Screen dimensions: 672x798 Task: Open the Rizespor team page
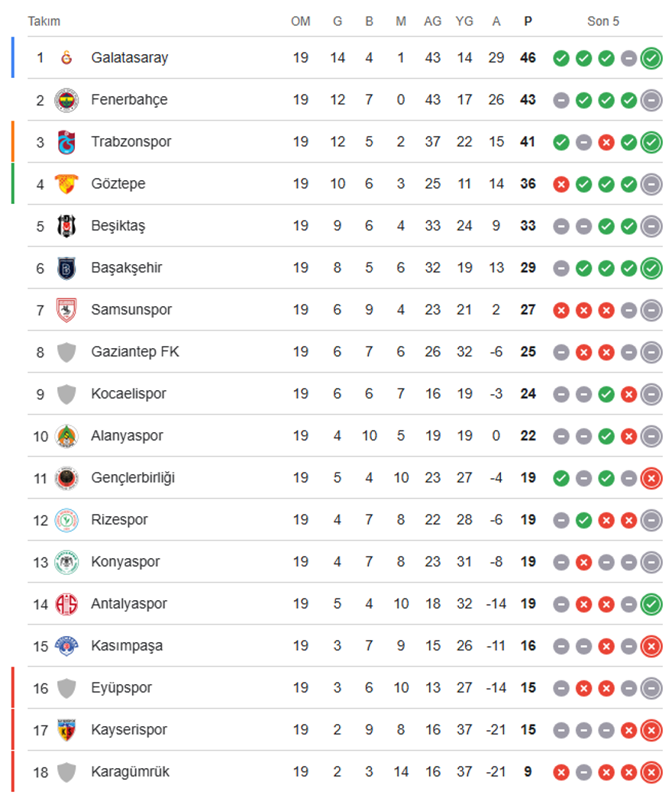119,520
